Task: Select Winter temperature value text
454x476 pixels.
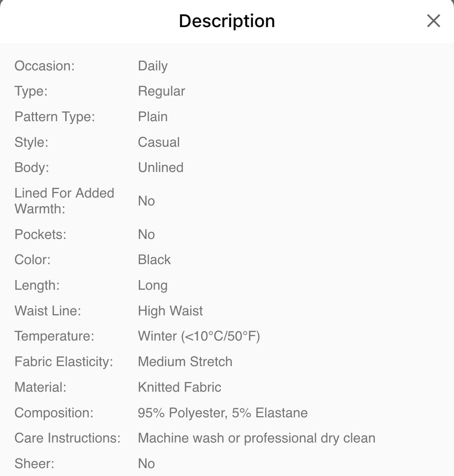Action: [199, 336]
